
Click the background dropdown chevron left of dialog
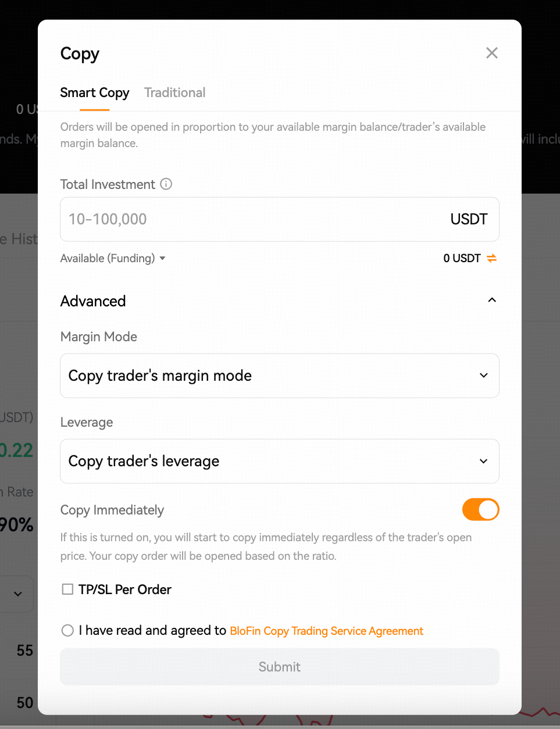[x=18, y=594]
